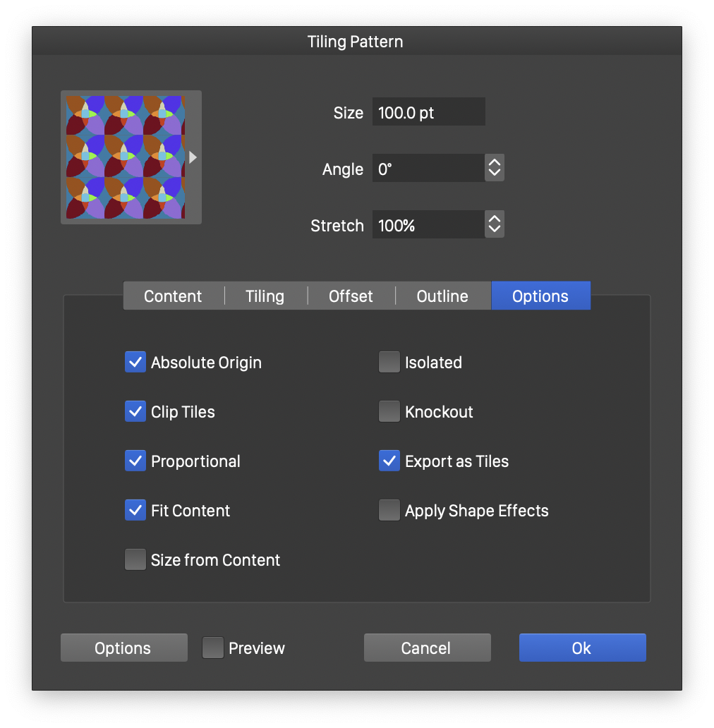Disable the Absolute Origin checkbox
The height and width of the screenshot is (728, 714).
pos(135,363)
